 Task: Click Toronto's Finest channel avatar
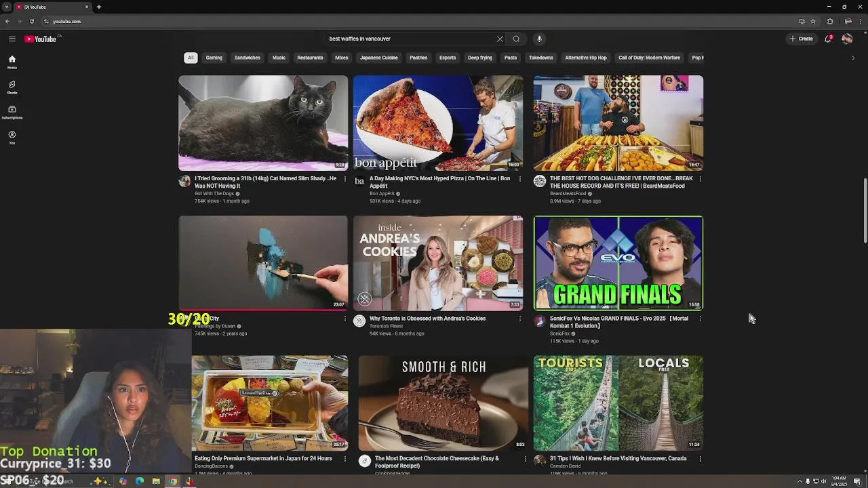[x=359, y=321]
